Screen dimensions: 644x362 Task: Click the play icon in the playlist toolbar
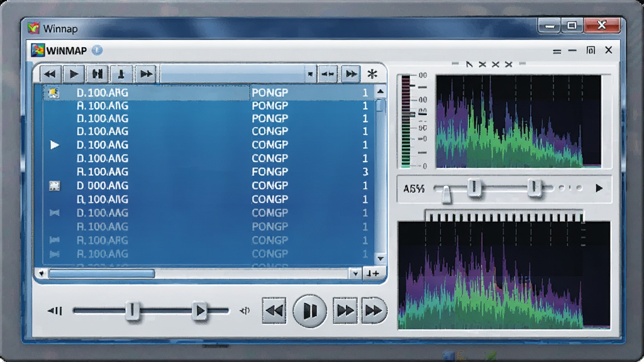tap(74, 74)
